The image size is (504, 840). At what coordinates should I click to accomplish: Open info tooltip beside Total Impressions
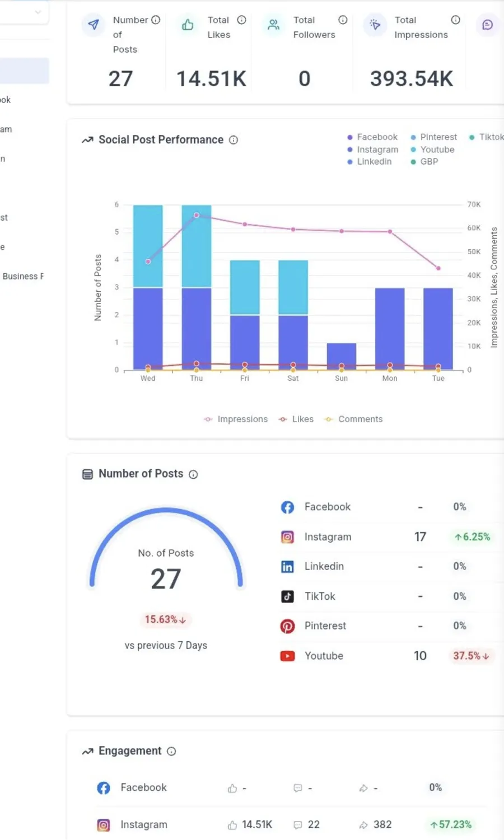[x=456, y=20]
